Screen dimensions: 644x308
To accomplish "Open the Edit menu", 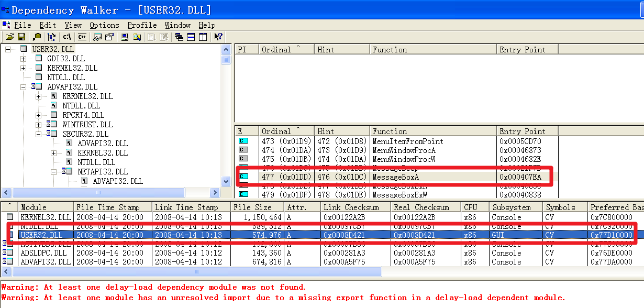I will tap(48, 25).
